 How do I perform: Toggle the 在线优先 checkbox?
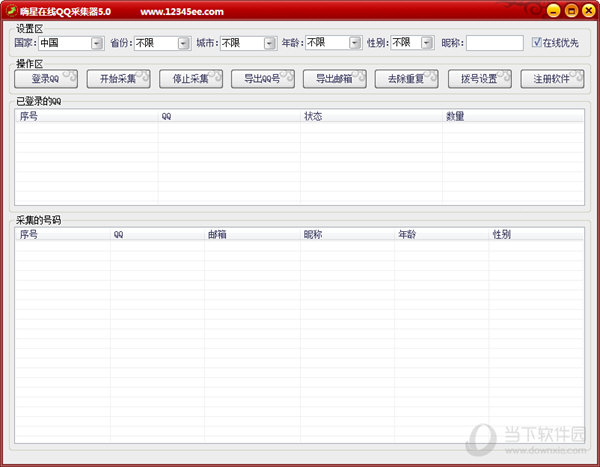[536, 42]
